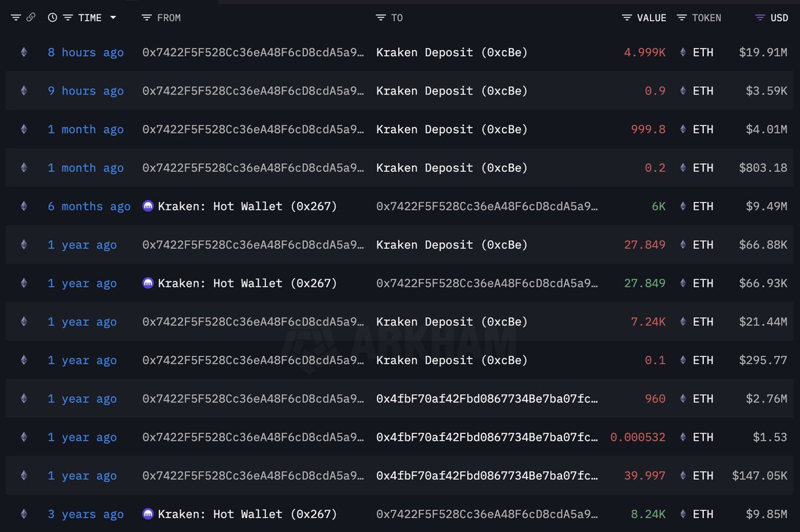Open the purple USD column filter icon
Screen dimensions: 800x532
pos(760,17)
